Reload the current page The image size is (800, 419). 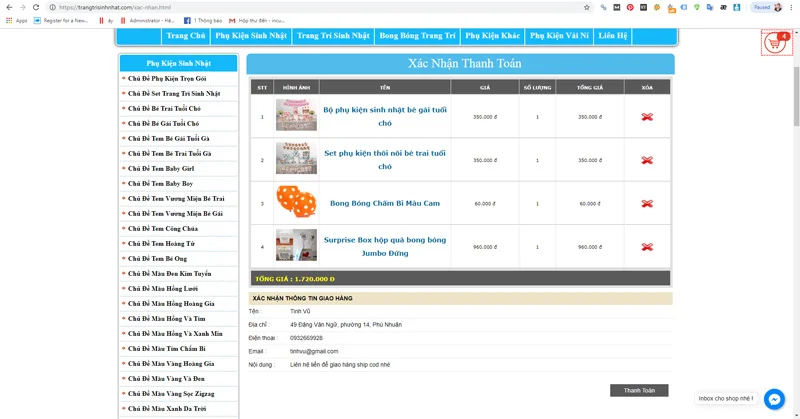click(36, 7)
